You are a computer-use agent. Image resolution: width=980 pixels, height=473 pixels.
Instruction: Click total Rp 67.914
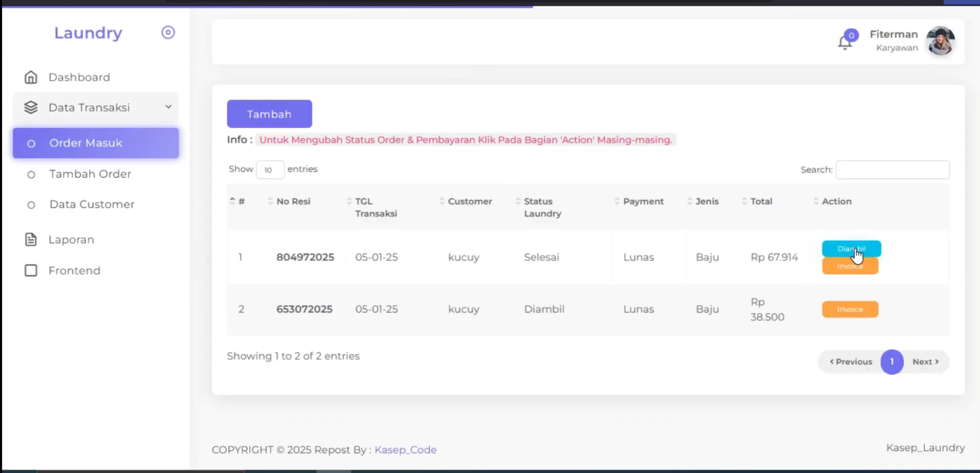[x=774, y=257]
